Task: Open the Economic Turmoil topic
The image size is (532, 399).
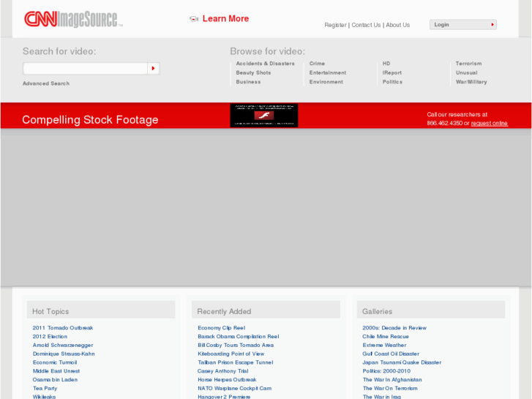Action: coord(55,362)
